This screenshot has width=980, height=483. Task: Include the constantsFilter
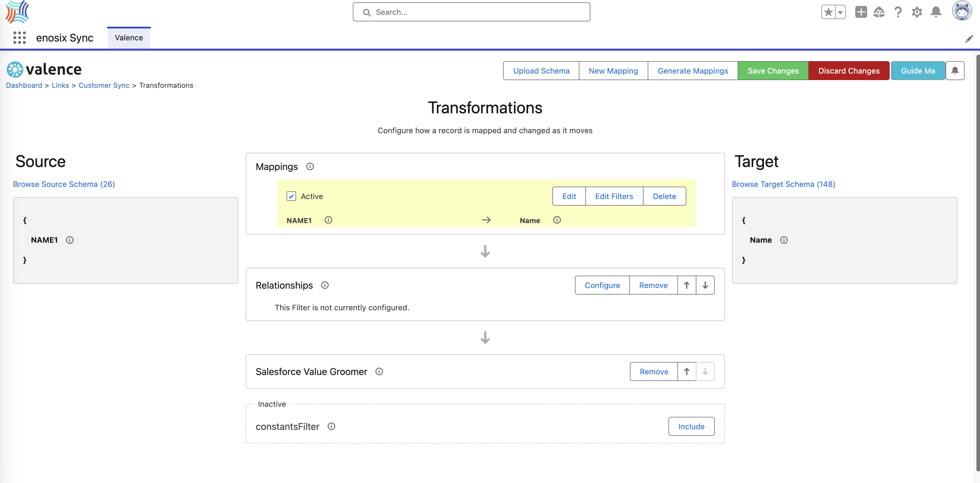click(x=691, y=426)
